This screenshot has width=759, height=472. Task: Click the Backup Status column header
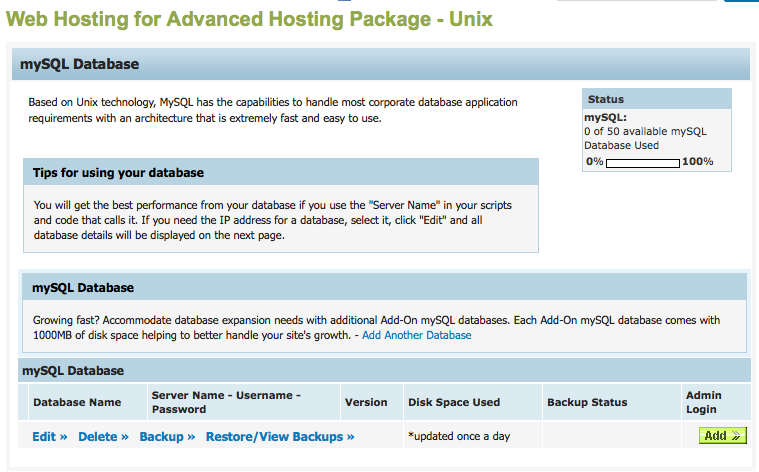587,402
